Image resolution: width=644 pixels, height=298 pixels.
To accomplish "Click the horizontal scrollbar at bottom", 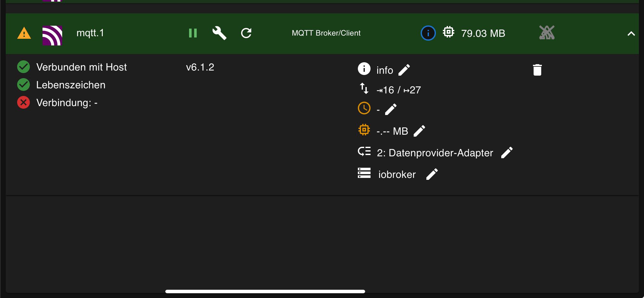I will coord(265,291).
